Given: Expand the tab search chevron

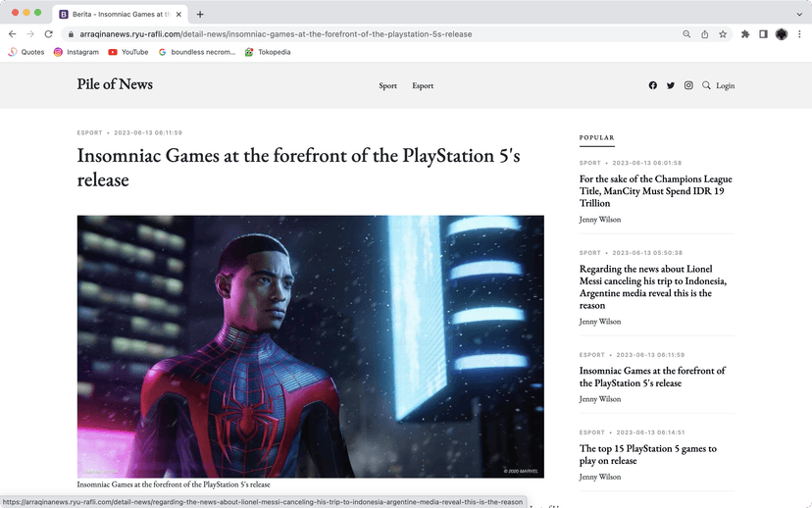Looking at the screenshot, I should [798, 14].
